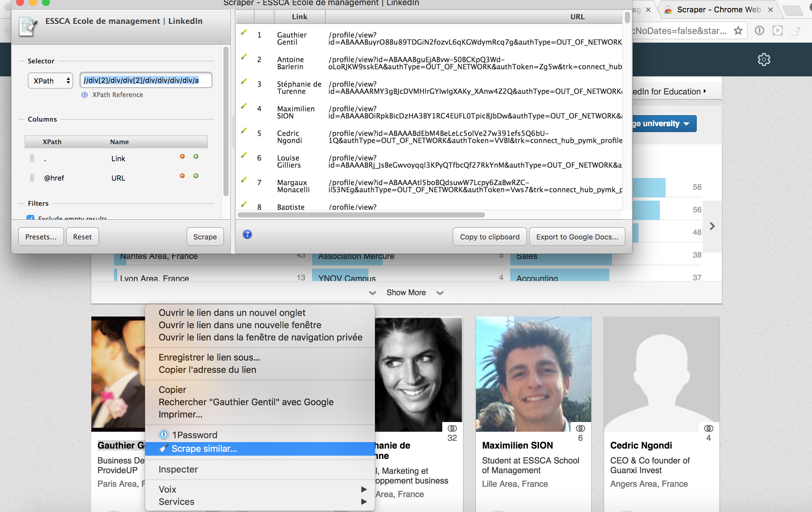
Task: Add column after Link with green plus
Action: click(196, 156)
